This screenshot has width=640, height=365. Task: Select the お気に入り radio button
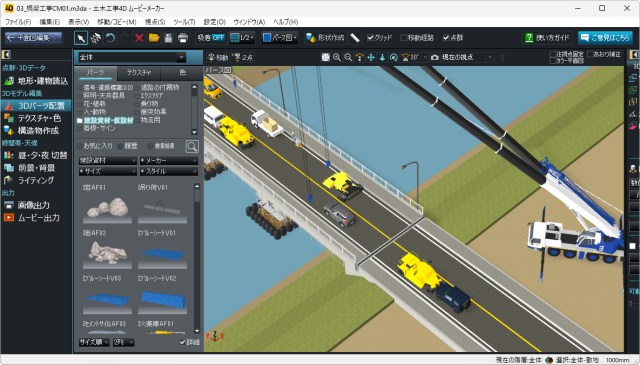[80, 146]
